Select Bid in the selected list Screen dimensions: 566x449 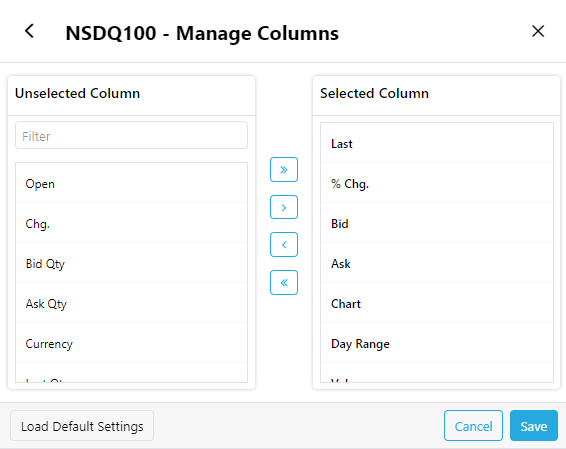pos(437,223)
